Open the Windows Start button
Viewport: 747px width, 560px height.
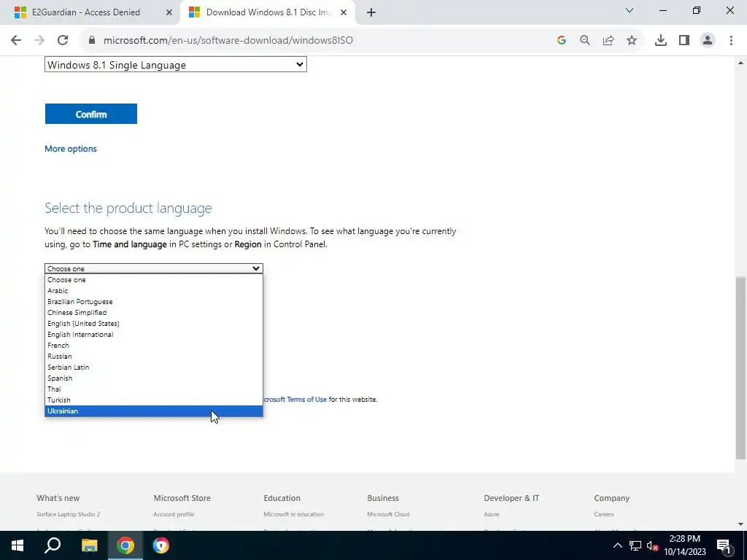[x=18, y=545]
